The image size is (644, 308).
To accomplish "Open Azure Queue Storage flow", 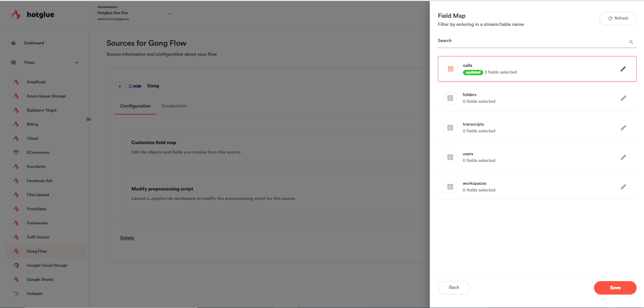I will click(46, 96).
